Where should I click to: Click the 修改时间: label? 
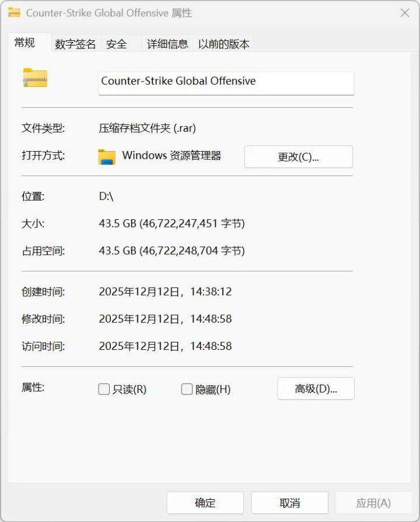[43, 319]
